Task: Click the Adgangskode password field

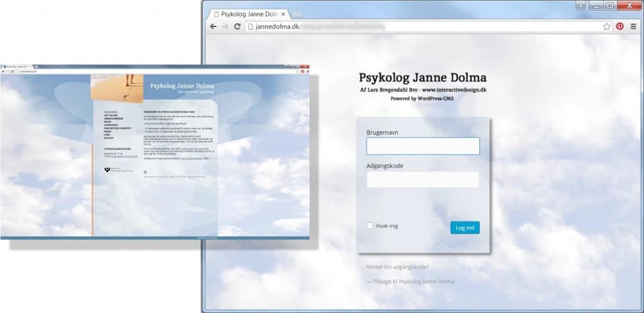Action: [x=423, y=179]
